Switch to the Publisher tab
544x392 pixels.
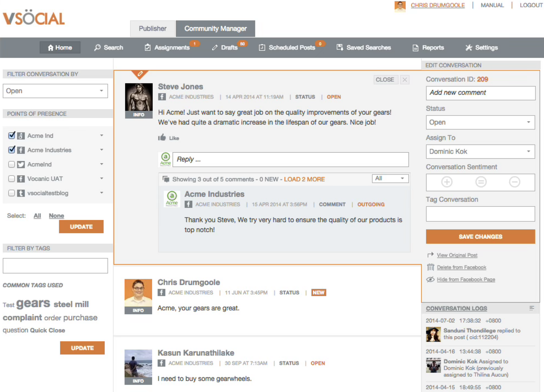pos(152,29)
